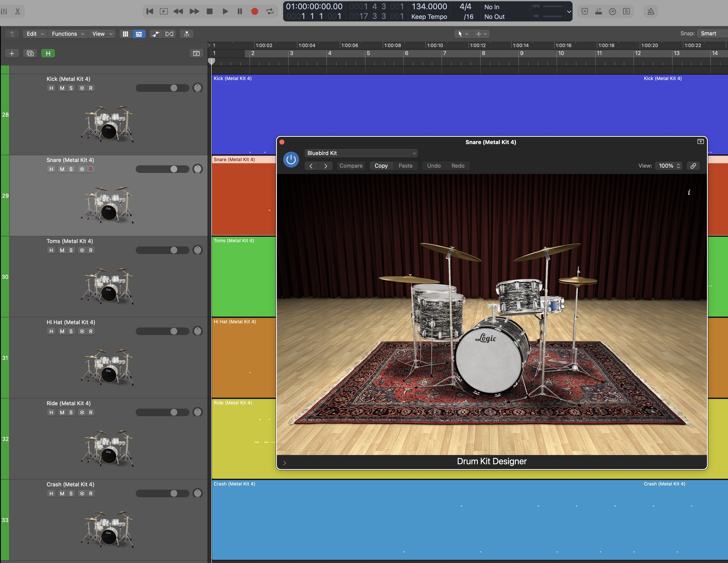Click the Record button in transport

[255, 11]
